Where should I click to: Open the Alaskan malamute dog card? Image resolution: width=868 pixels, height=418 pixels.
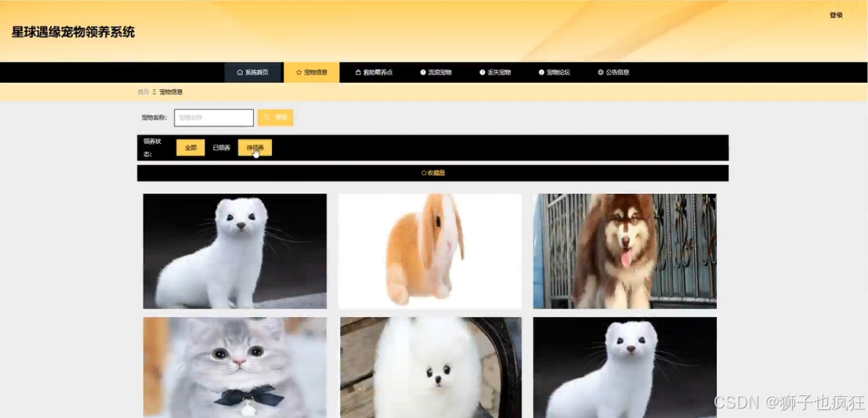pyautogui.click(x=625, y=251)
